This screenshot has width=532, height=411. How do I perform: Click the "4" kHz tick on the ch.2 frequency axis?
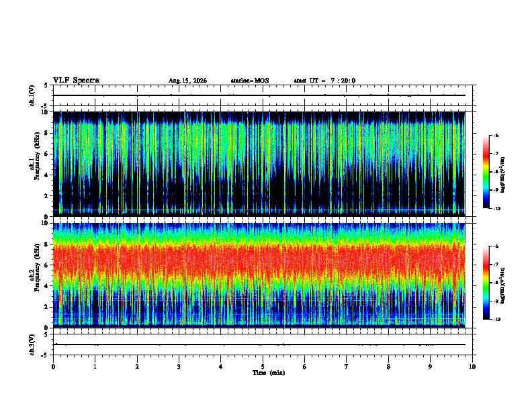coord(46,286)
